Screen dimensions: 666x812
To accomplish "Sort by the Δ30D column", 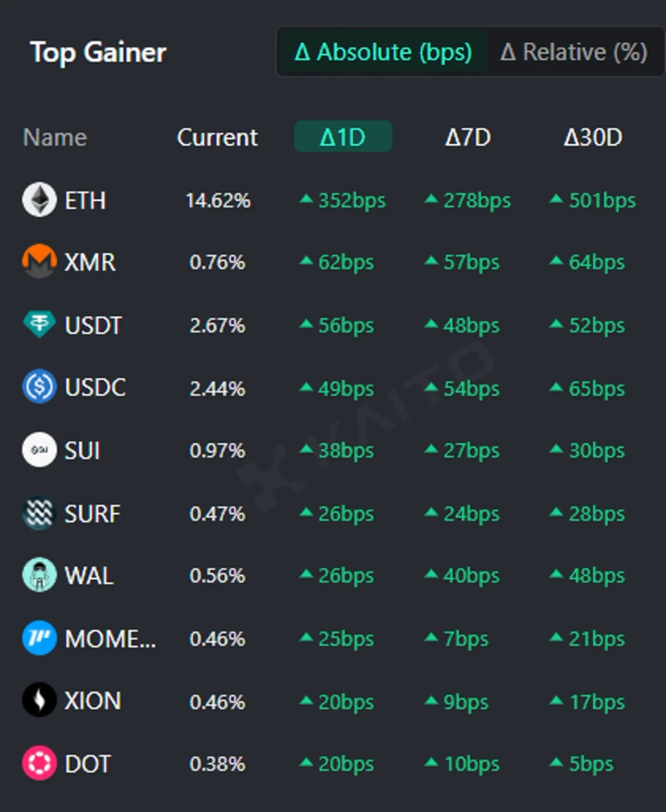I will (x=593, y=137).
